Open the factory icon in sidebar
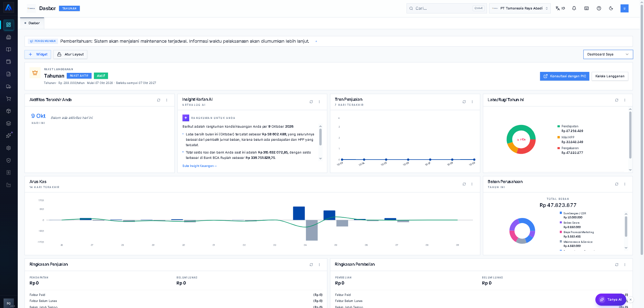644x308 pixels. [x=9, y=185]
